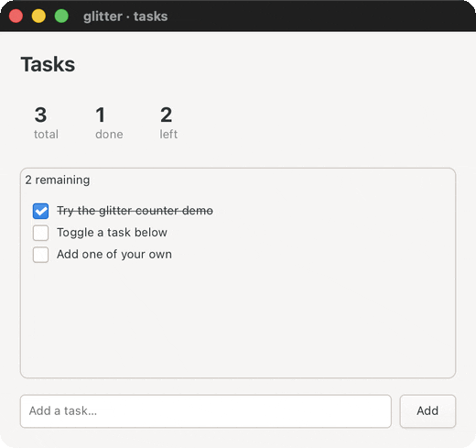Click the empty dark title bar area
476x448 pixels.
[320, 16]
